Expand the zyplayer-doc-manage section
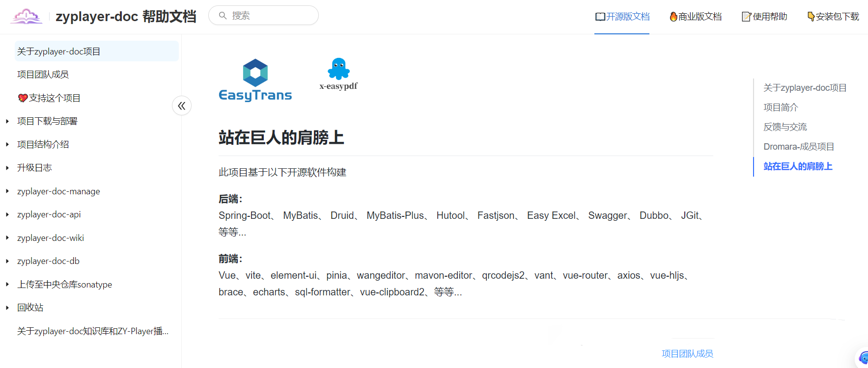This screenshot has width=868, height=368. (x=7, y=191)
